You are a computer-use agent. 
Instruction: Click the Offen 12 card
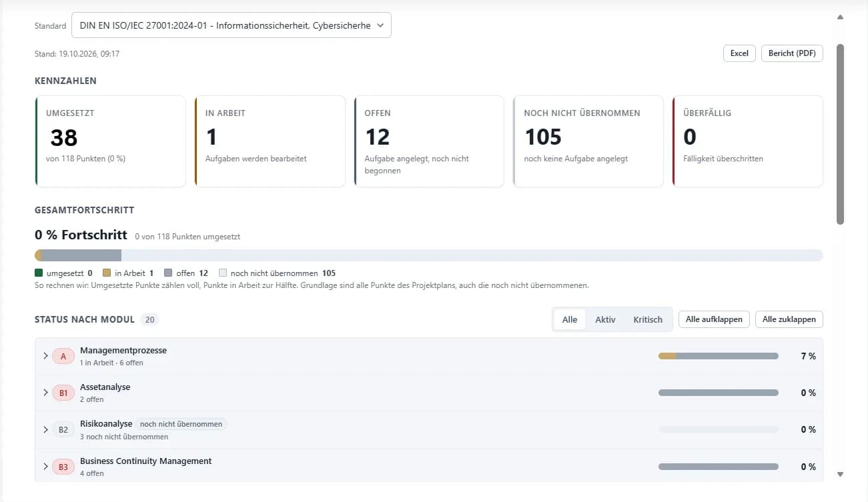tap(429, 141)
